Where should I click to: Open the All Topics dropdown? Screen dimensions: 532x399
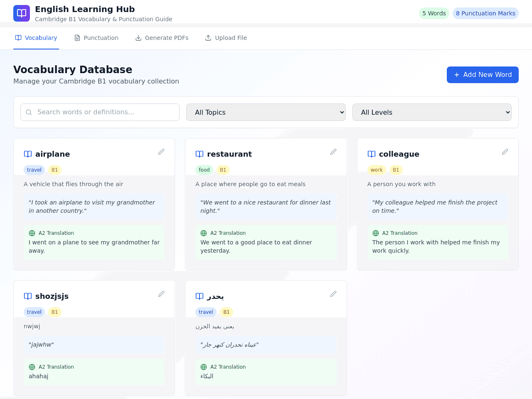[266, 112]
